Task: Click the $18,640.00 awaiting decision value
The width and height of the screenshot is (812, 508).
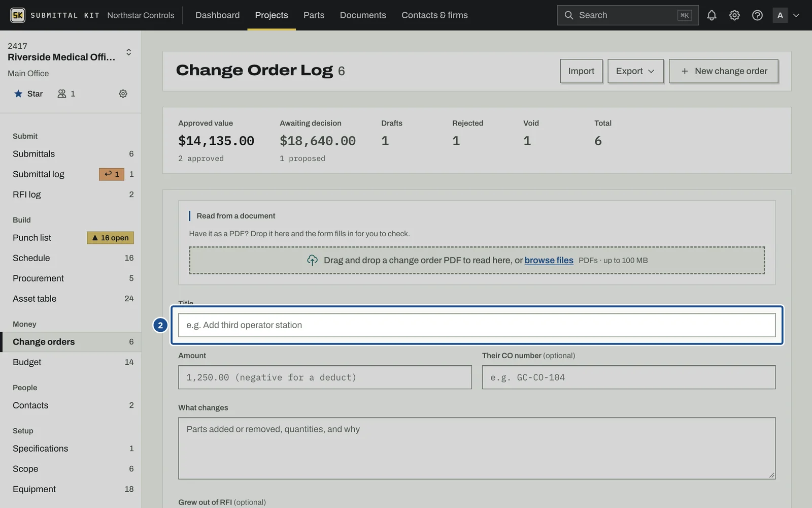Action: (318, 141)
